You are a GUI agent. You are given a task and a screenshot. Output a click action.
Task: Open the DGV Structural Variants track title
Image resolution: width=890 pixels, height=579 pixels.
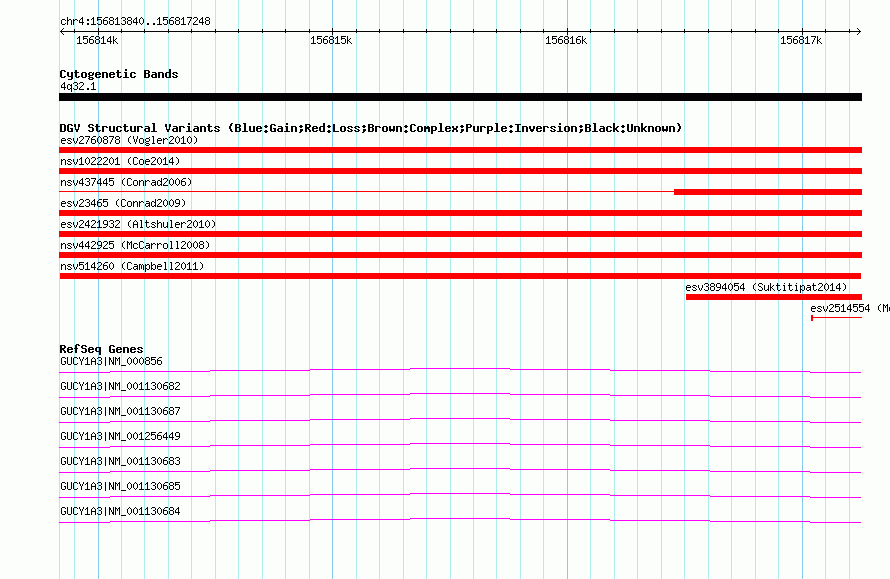[371, 128]
